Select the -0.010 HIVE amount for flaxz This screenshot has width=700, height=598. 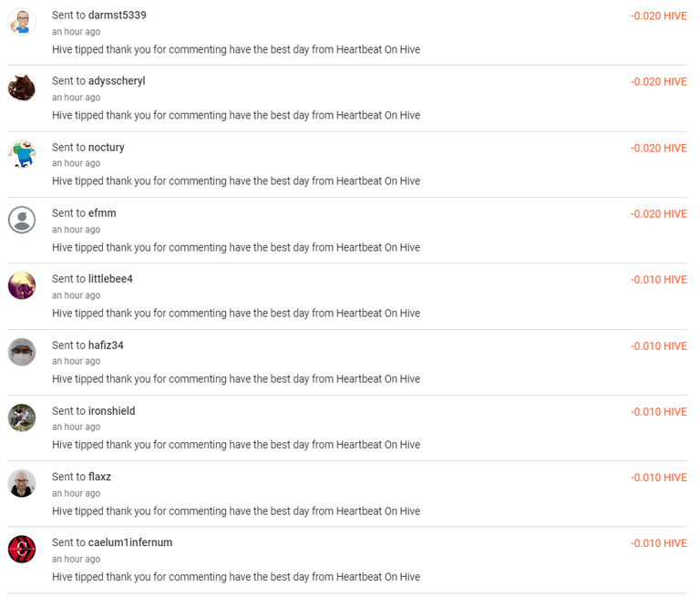(658, 478)
